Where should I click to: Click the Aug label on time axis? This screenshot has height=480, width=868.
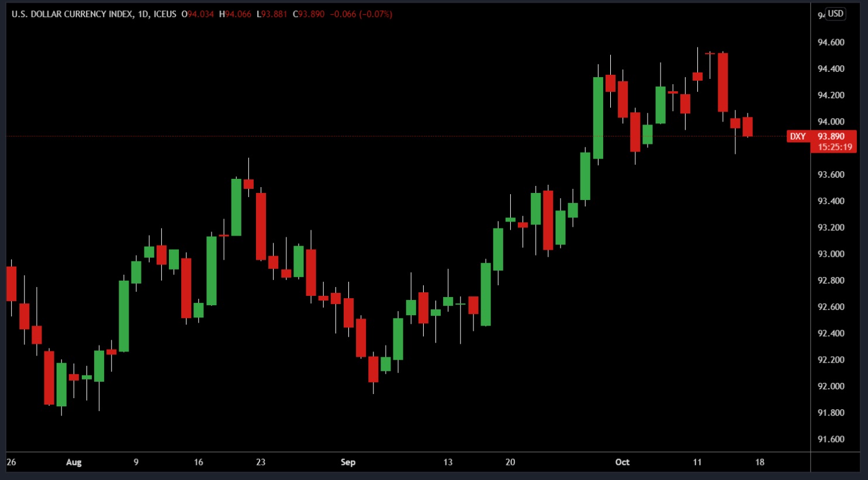pos(74,462)
